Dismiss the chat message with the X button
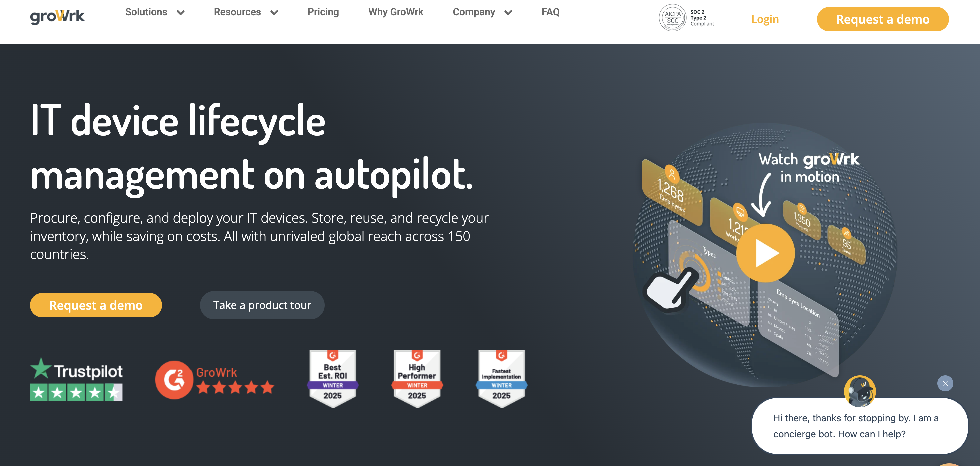The height and width of the screenshot is (466, 980). [945, 383]
